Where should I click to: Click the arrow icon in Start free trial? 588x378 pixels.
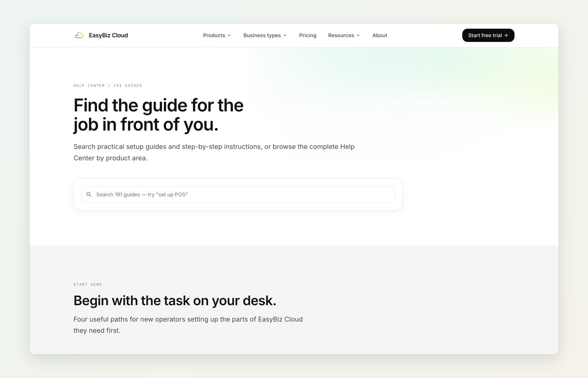pyautogui.click(x=506, y=35)
